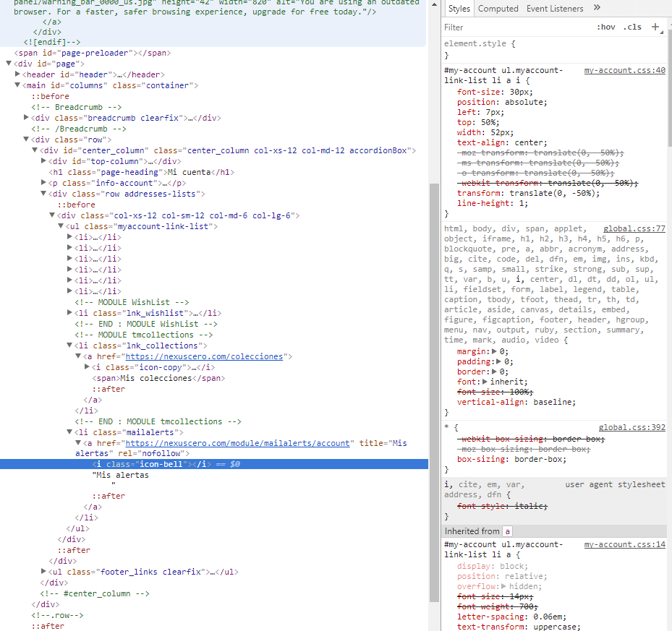Collapse the row addresses-lists div
Image resolution: width=672 pixels, height=631 pixels.
point(43,193)
